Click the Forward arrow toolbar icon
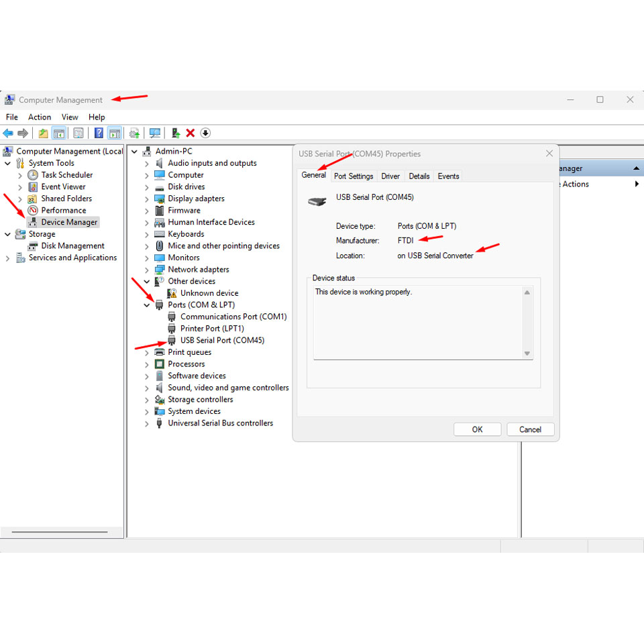 tap(23, 133)
